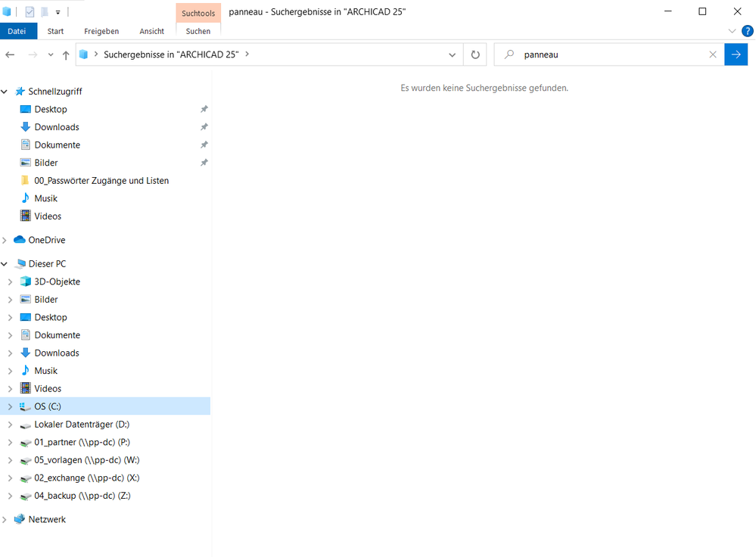Expand the OneDrive node
756x557 pixels.
[x=5, y=240]
